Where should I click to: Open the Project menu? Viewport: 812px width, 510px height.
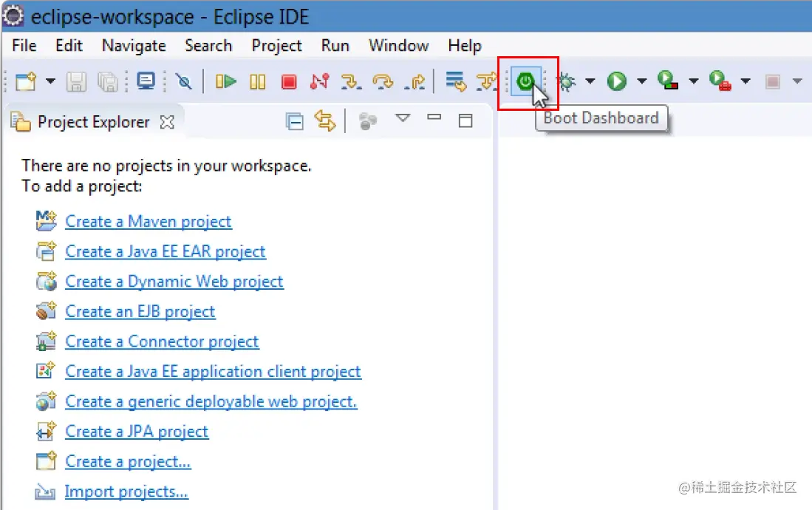click(x=276, y=46)
